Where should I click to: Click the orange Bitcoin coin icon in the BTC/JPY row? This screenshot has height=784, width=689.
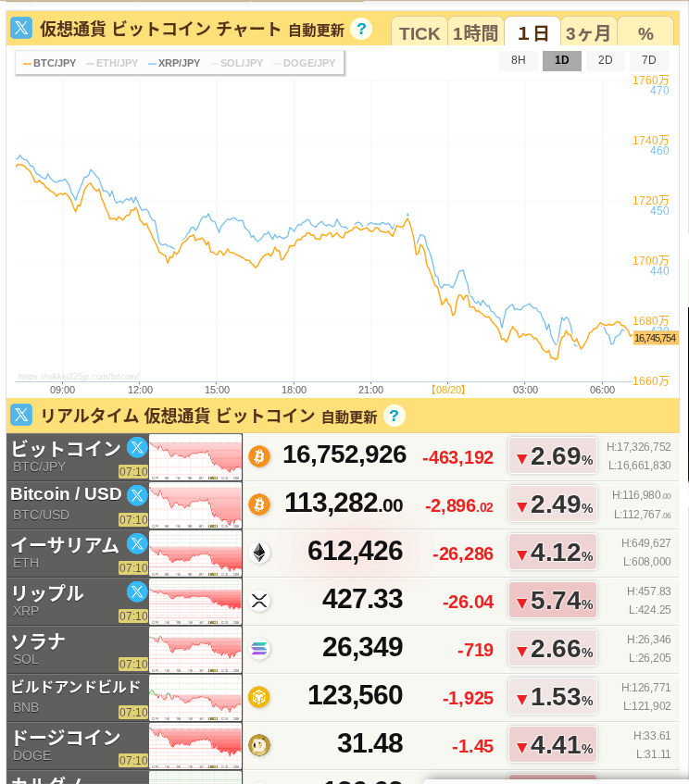tap(258, 456)
